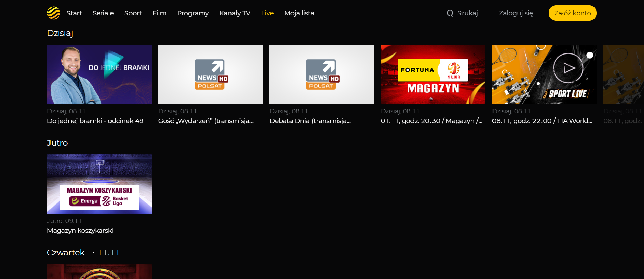The height and width of the screenshot is (279, 644).
Task: Open Kanały TV in the navigation
Action: 235,13
